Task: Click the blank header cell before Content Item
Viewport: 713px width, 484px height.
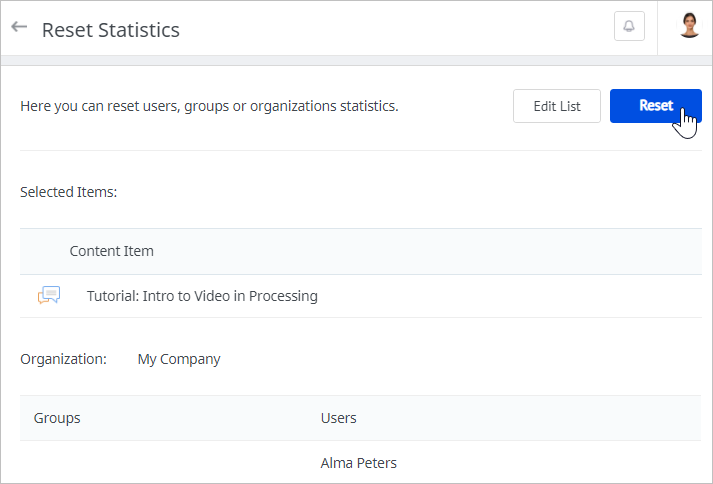Action: click(42, 251)
